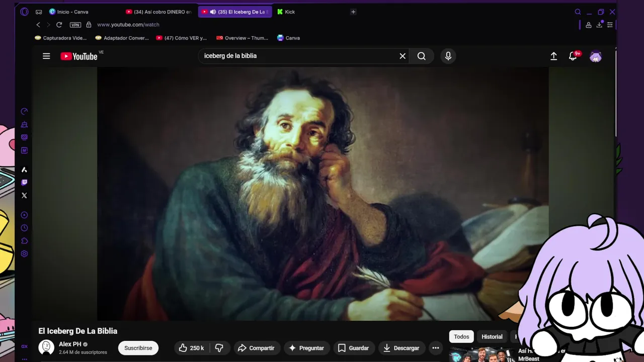Focus the URL field www.youtube.com/watch

[x=128, y=25]
